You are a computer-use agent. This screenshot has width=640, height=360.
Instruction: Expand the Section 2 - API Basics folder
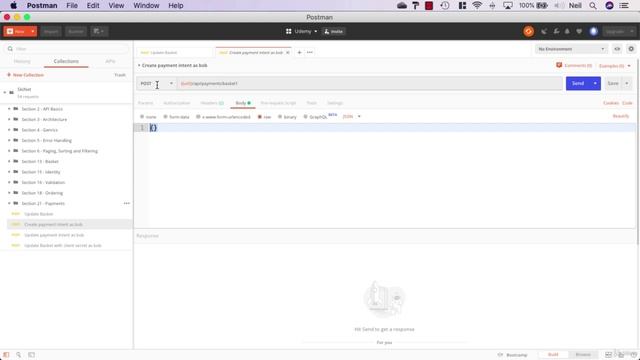pos(9,109)
